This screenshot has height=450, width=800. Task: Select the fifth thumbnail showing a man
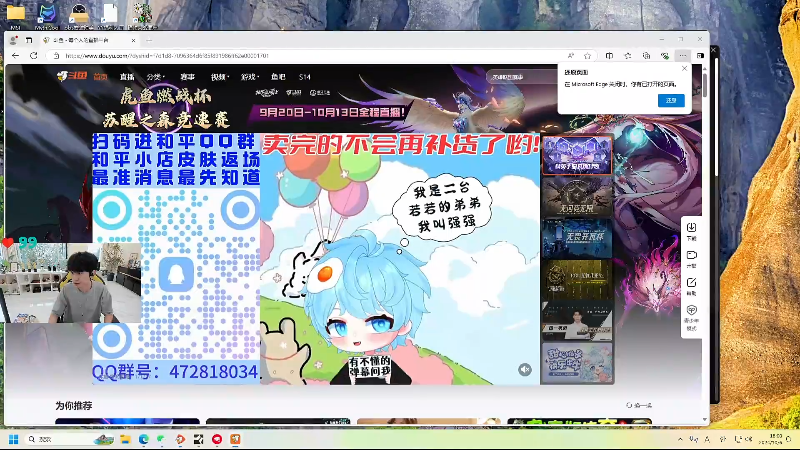[577, 321]
